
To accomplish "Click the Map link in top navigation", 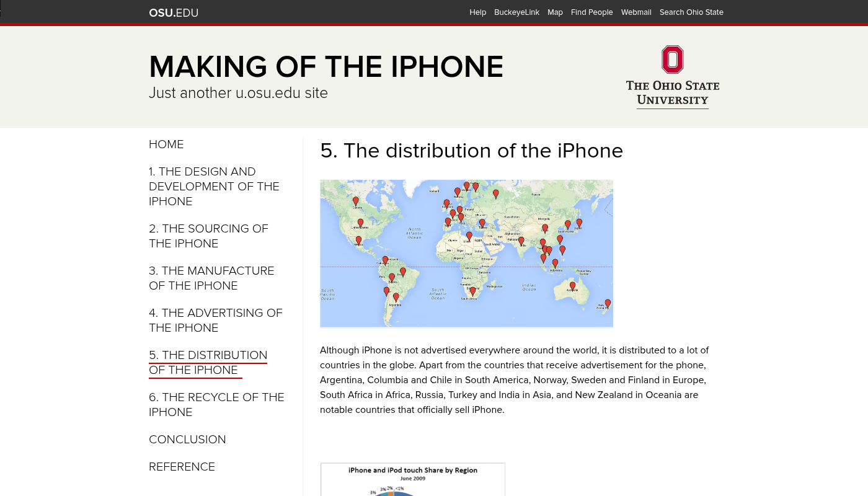I will coord(555,12).
